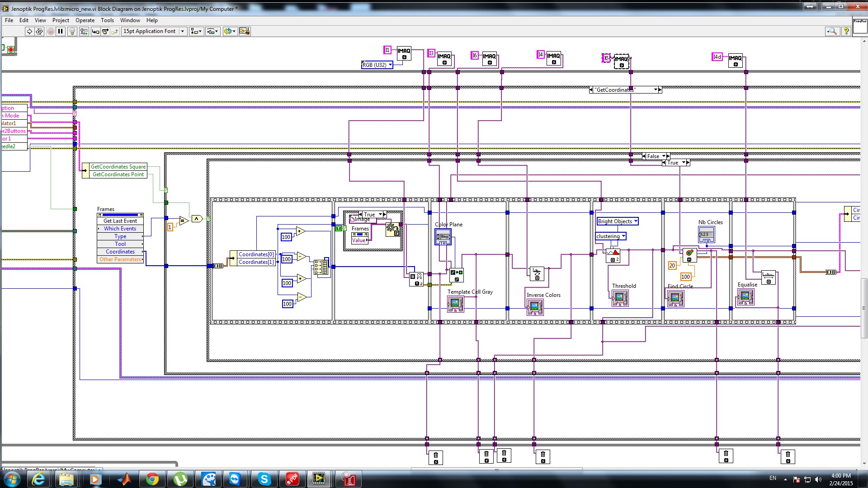Click the Abort Execution button
Screen dimensions: 868x488
coord(51,31)
